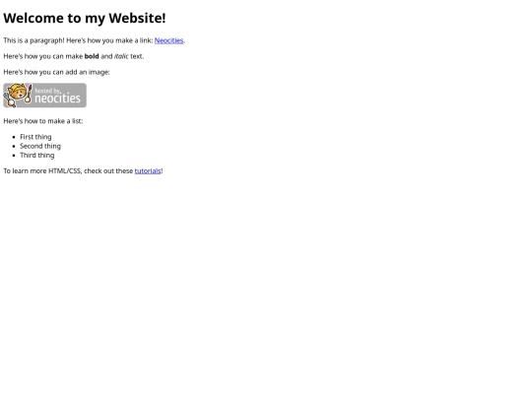532x399 pixels.
Task: Click the Neocities hyperlink
Action: [x=168, y=40]
